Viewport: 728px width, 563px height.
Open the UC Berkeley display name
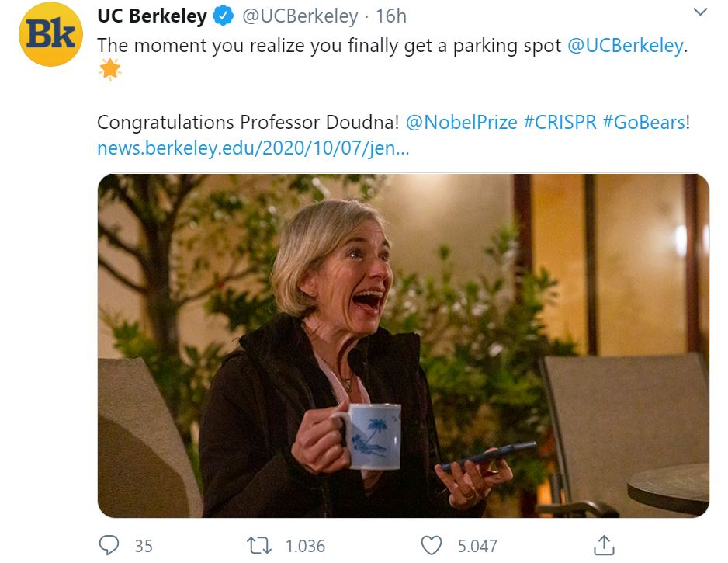pos(151,16)
